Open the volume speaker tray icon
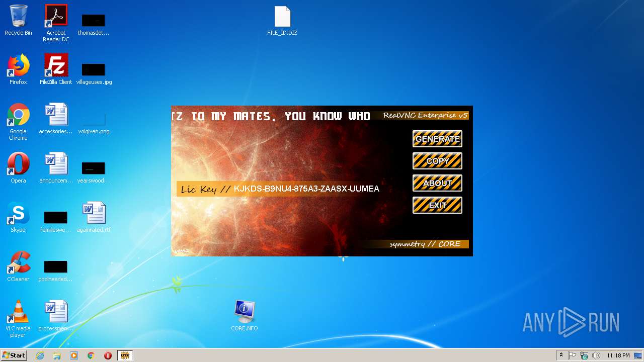The image size is (644, 362). click(x=596, y=355)
